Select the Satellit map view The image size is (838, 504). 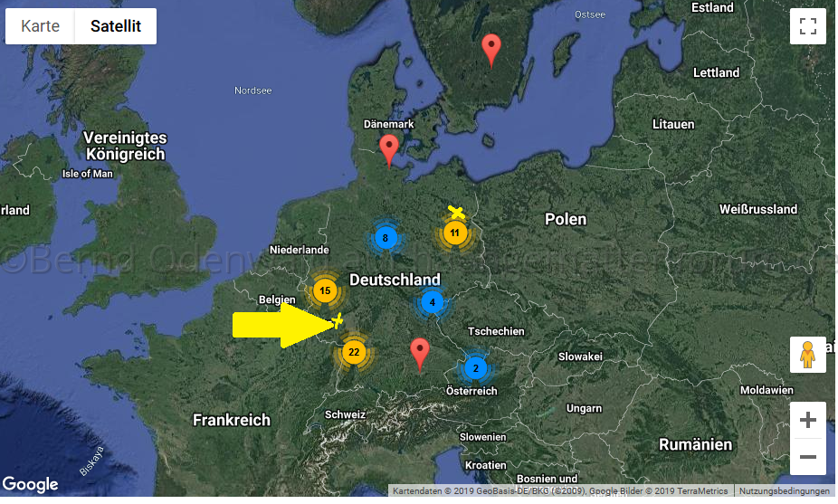click(116, 26)
